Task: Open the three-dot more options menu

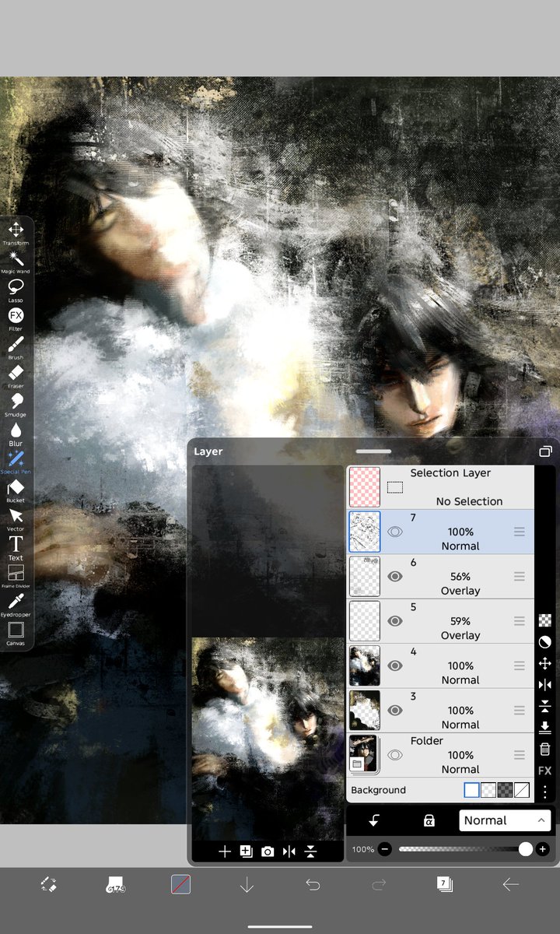Action: [x=544, y=792]
